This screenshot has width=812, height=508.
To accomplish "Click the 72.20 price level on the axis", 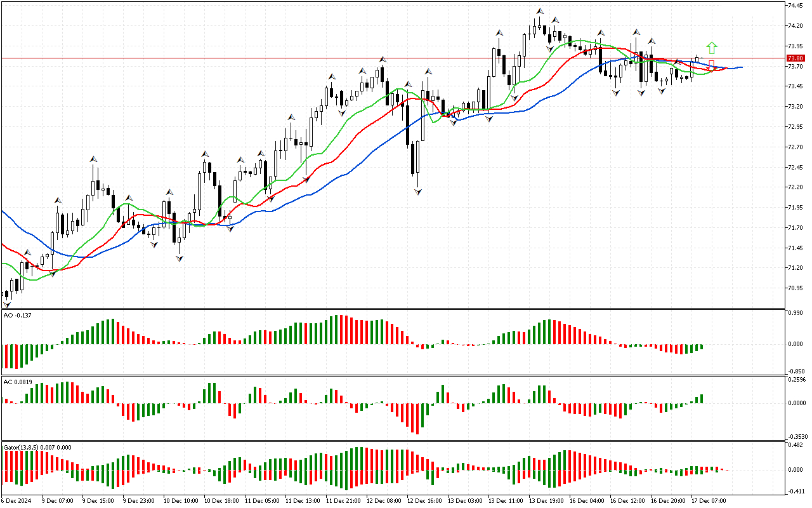I will (796, 187).
